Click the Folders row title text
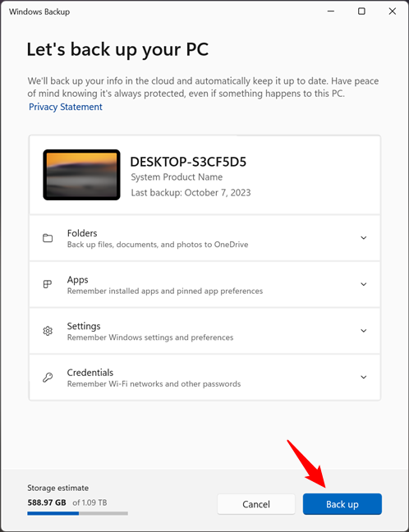409x532 pixels. (82, 233)
